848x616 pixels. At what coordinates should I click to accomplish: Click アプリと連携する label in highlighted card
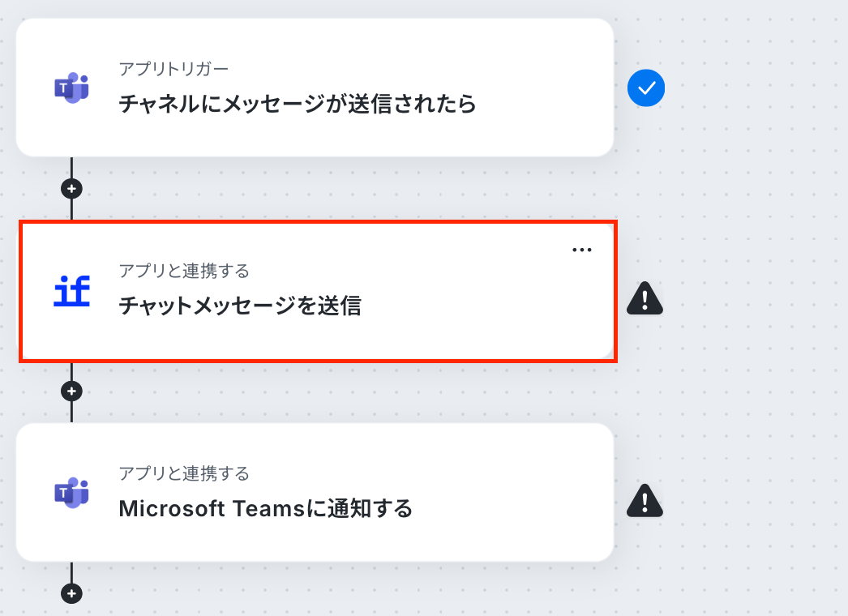pos(184,271)
